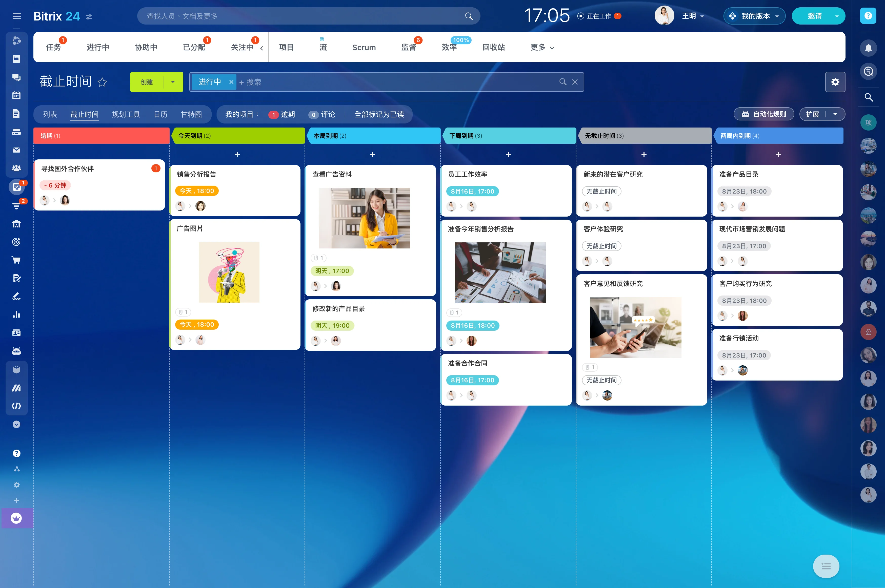Open the 监督 tab

click(409, 47)
